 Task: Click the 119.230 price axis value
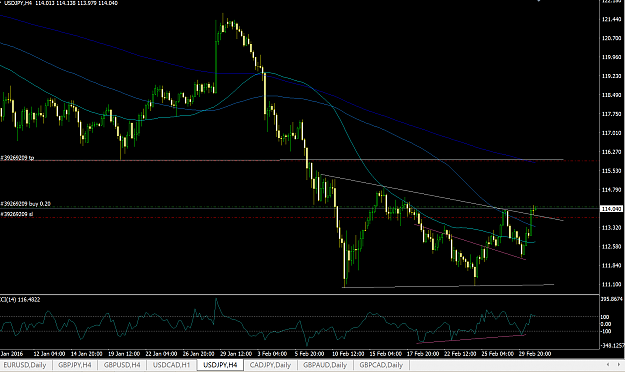611,76
